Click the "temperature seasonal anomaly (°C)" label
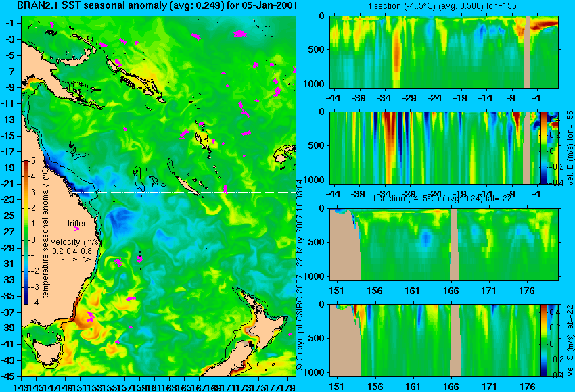The image size is (575, 392). (45, 232)
